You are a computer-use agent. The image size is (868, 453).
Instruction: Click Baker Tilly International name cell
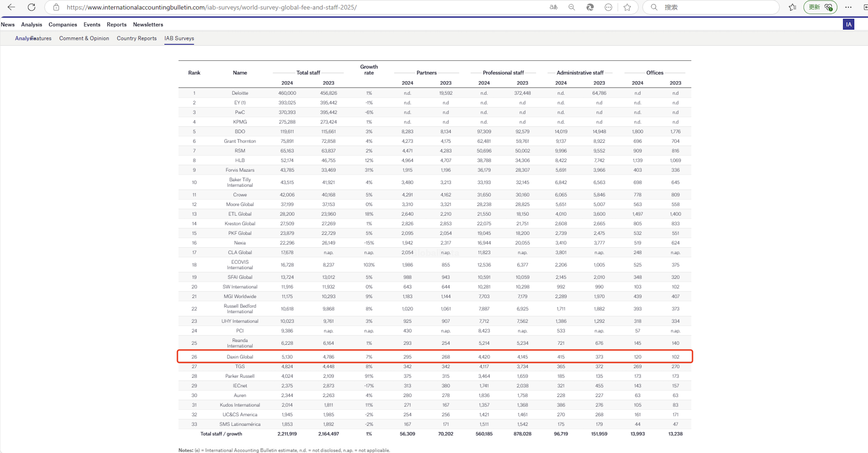click(x=240, y=182)
